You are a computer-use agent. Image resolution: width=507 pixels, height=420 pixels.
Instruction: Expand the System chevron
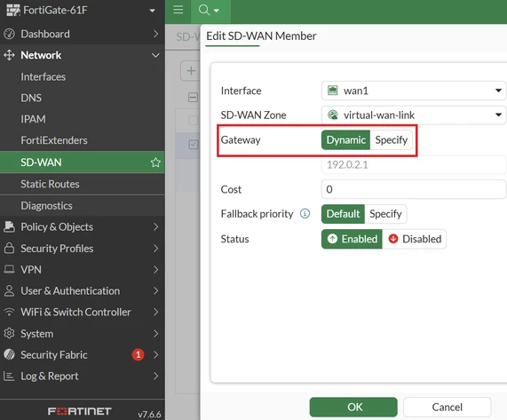(155, 333)
